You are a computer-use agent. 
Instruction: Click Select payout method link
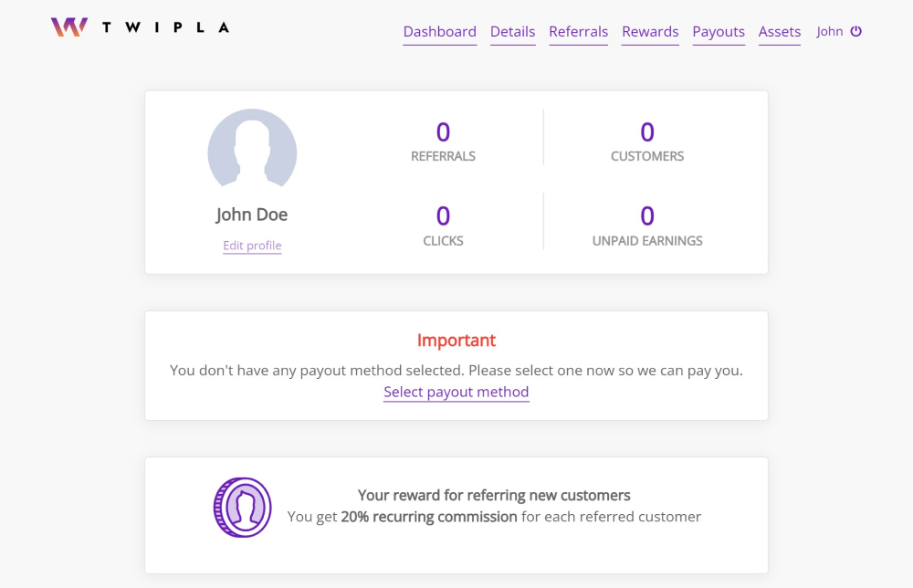click(x=456, y=392)
